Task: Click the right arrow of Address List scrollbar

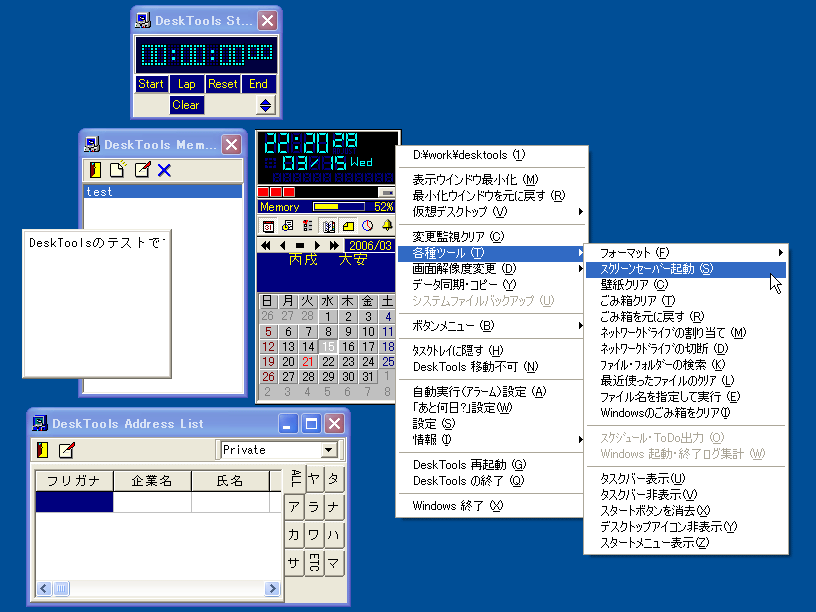Action: [272, 589]
